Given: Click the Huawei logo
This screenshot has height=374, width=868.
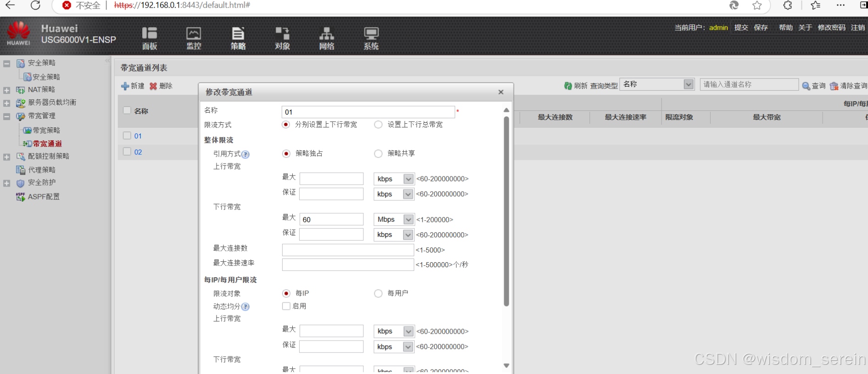Looking at the screenshot, I should tap(18, 33).
